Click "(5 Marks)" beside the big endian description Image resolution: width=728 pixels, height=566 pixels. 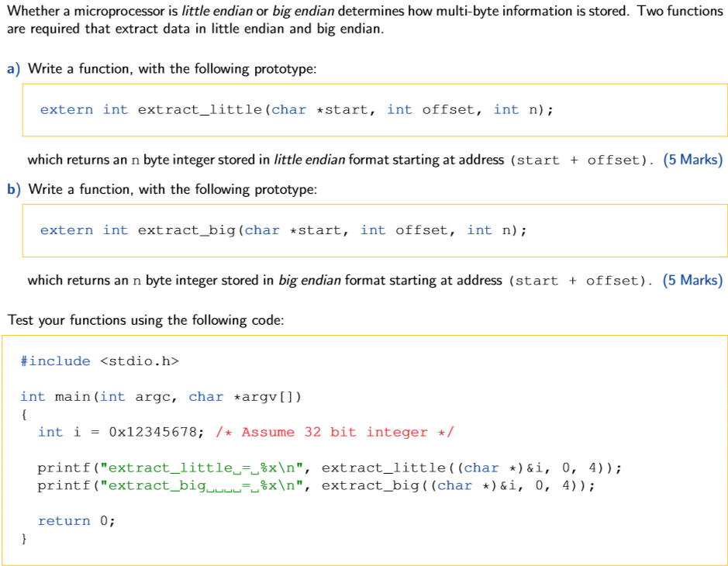692,280
